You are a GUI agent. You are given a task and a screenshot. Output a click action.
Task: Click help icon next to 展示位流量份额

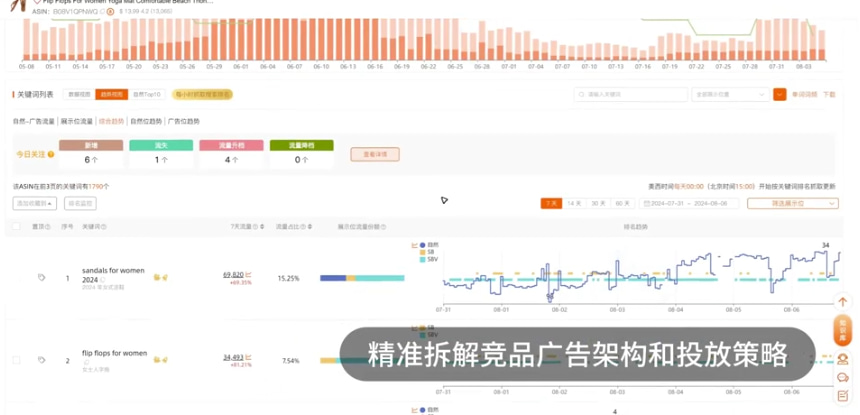tap(383, 226)
